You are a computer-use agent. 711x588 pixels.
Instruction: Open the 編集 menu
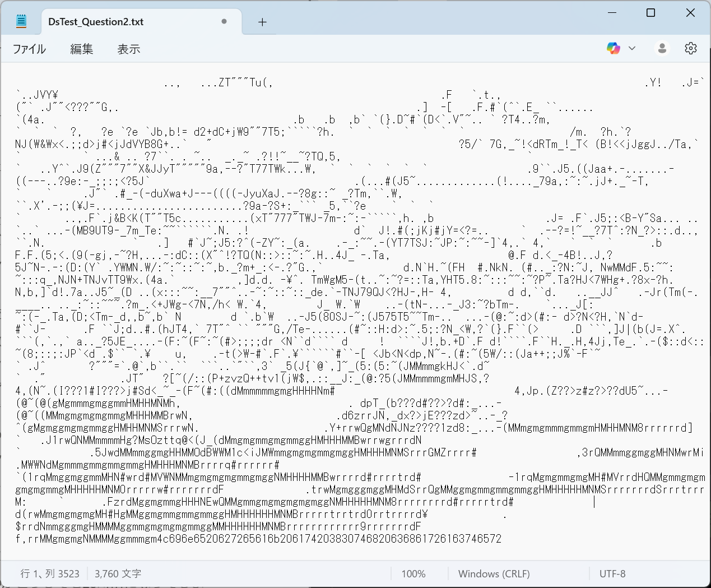[82, 49]
